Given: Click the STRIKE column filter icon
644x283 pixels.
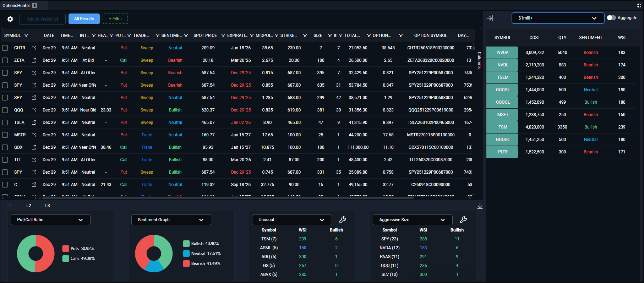Looking at the screenshot, I should click(x=305, y=36).
